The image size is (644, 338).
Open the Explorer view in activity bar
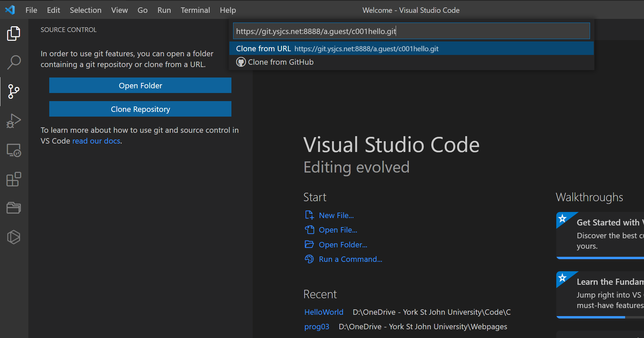(x=13, y=33)
